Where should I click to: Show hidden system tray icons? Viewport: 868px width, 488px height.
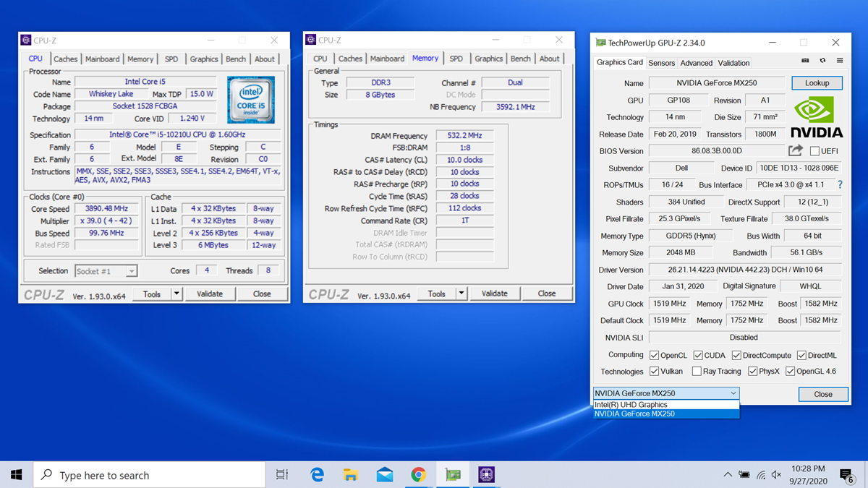pos(728,475)
